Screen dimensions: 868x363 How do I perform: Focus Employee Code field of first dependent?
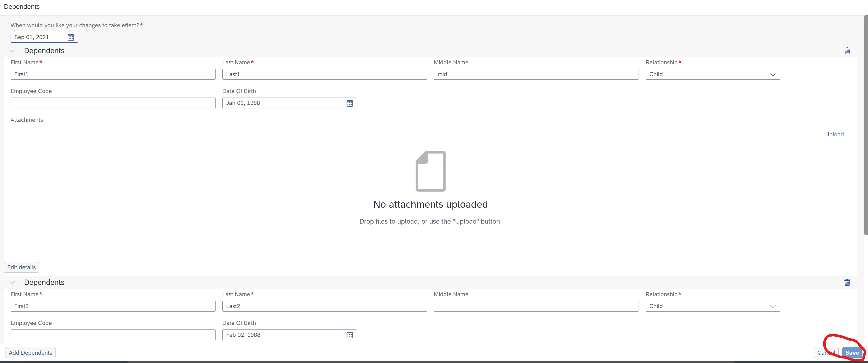click(113, 103)
